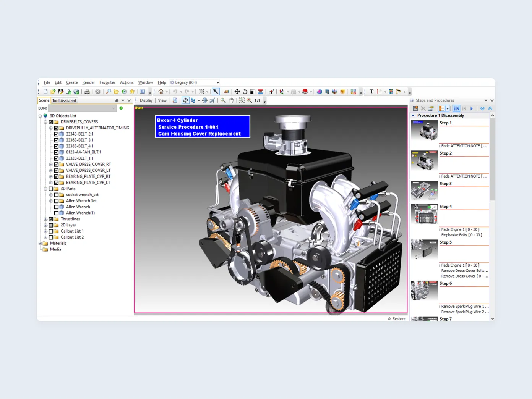Click the Restore link below viewport

coord(397,319)
